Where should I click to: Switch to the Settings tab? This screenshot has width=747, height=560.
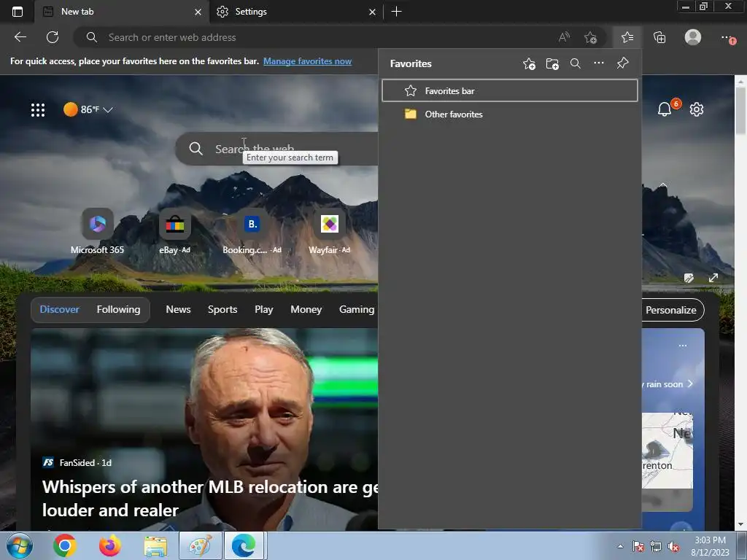point(295,12)
